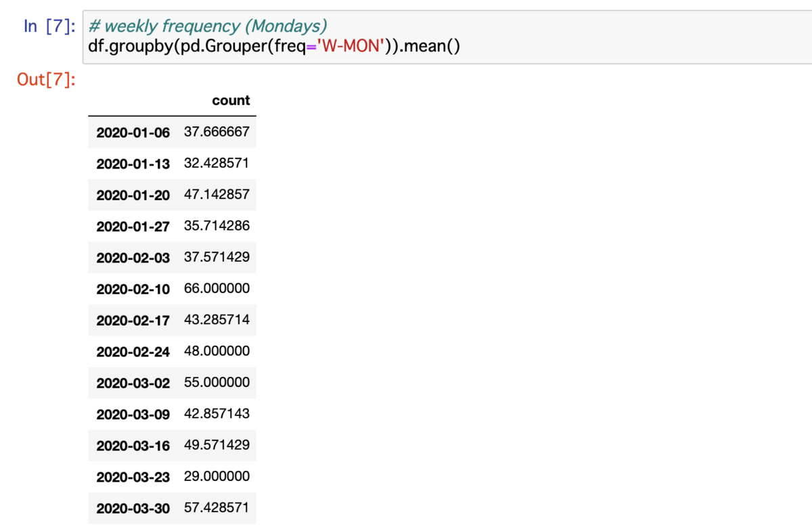812x529 pixels.
Task: Click the value 49.571429
Action: point(217,444)
